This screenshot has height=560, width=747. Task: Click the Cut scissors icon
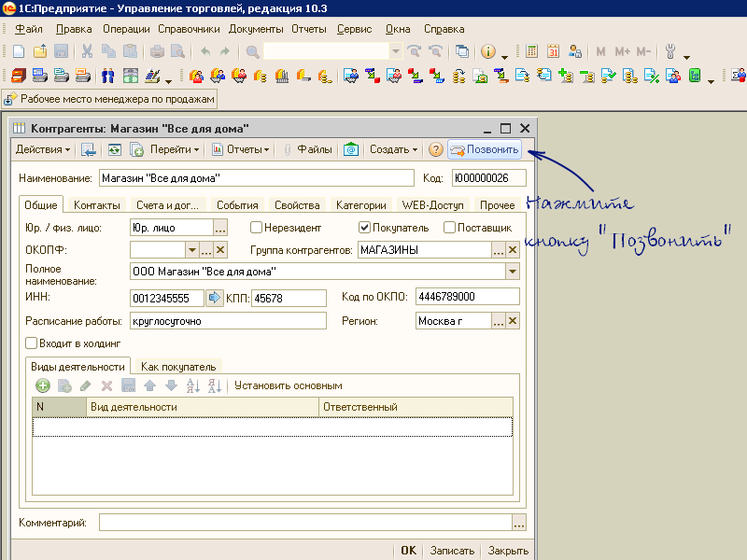tap(87, 51)
